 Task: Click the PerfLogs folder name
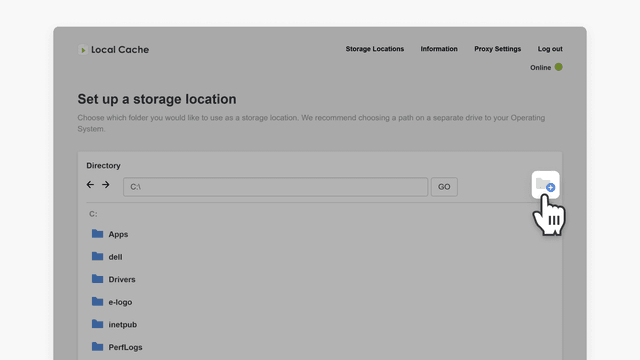coord(125,347)
